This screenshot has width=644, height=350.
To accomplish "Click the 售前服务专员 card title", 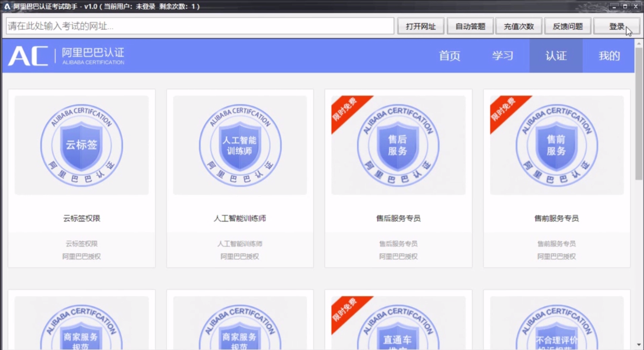I will click(x=557, y=218).
